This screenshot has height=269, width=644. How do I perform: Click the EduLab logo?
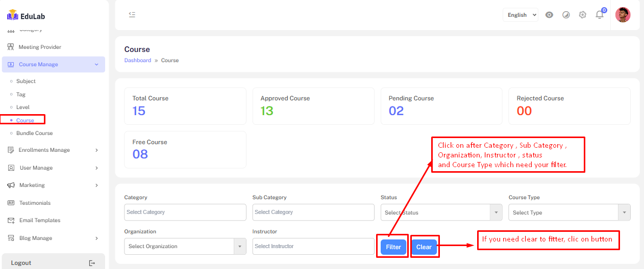click(27, 16)
